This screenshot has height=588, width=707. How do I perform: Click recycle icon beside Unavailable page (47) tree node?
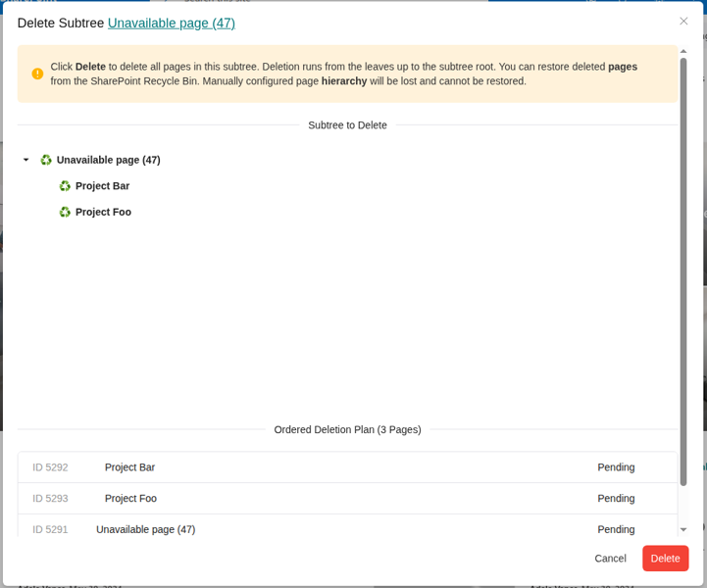[45, 160]
